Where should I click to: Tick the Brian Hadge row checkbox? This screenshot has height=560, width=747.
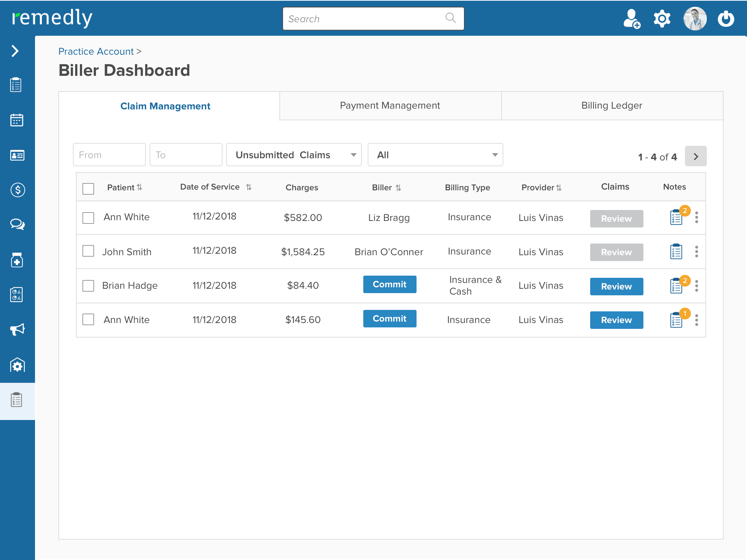(x=88, y=285)
